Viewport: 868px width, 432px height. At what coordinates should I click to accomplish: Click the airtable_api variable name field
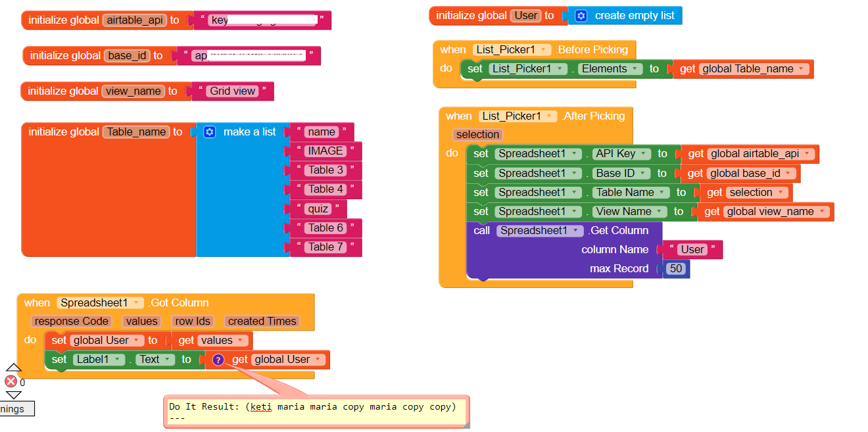135,20
